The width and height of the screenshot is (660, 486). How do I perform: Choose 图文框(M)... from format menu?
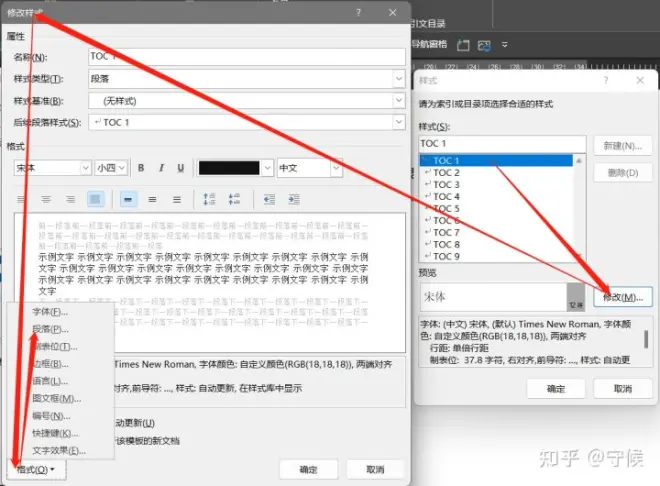(x=57, y=398)
